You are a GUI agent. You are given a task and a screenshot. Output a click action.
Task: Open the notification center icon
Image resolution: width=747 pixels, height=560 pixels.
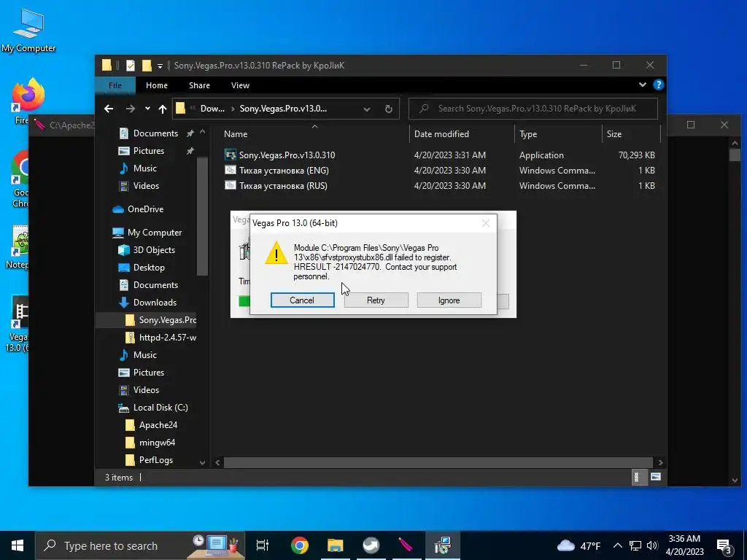pyautogui.click(x=724, y=547)
